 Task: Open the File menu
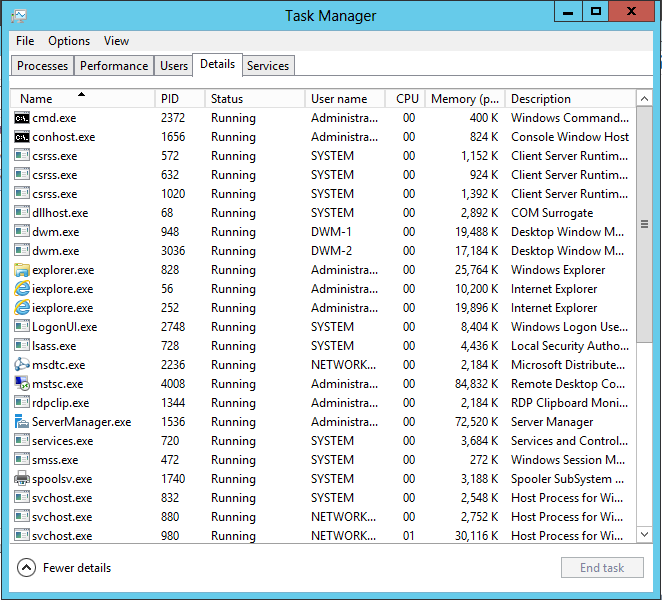25,41
